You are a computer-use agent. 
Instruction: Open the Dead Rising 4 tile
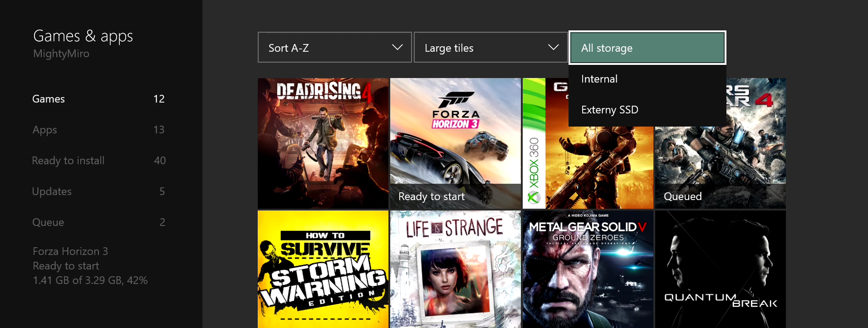pos(323,143)
